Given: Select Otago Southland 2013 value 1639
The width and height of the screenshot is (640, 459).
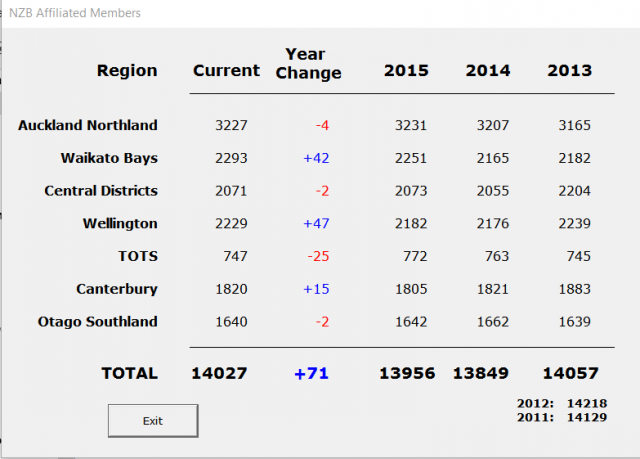Looking at the screenshot, I should pos(574,322).
